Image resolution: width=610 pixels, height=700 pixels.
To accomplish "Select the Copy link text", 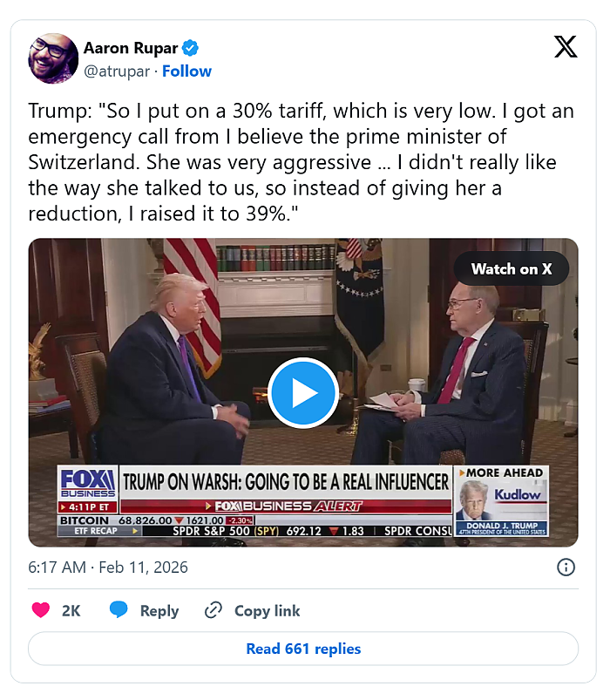I will 267,611.
